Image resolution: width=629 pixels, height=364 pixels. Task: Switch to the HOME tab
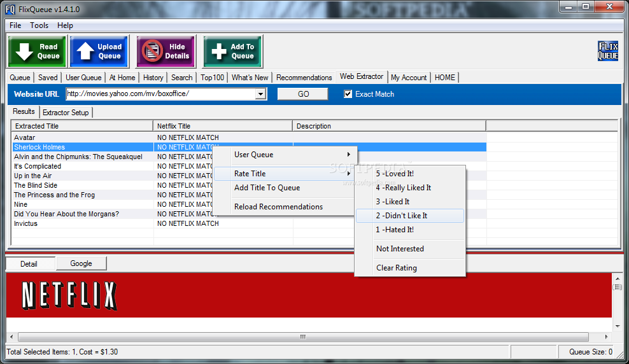coord(445,78)
